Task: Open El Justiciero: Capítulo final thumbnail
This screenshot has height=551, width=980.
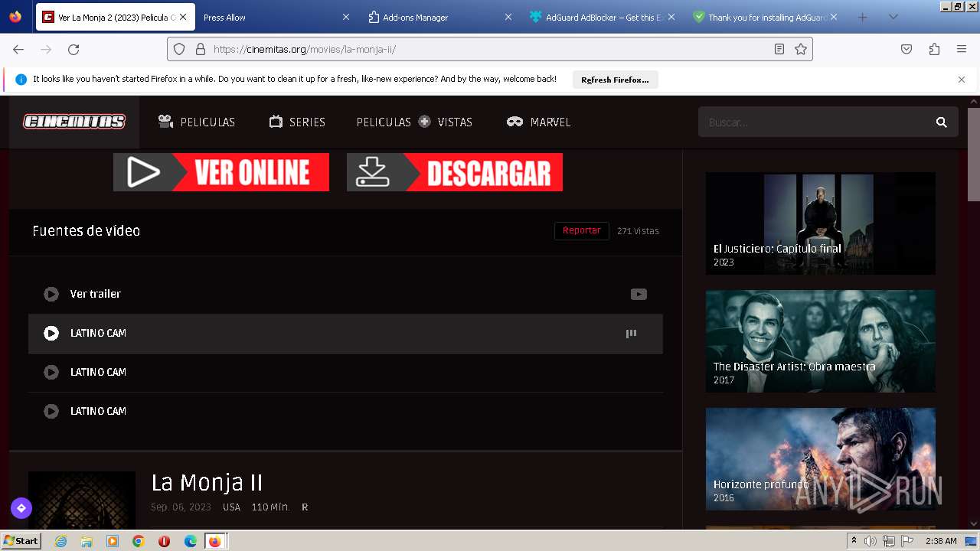Action: pos(821,223)
